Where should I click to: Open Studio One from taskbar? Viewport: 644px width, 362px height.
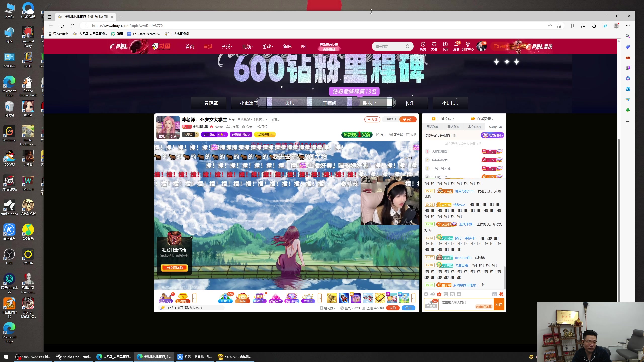pos(74,357)
